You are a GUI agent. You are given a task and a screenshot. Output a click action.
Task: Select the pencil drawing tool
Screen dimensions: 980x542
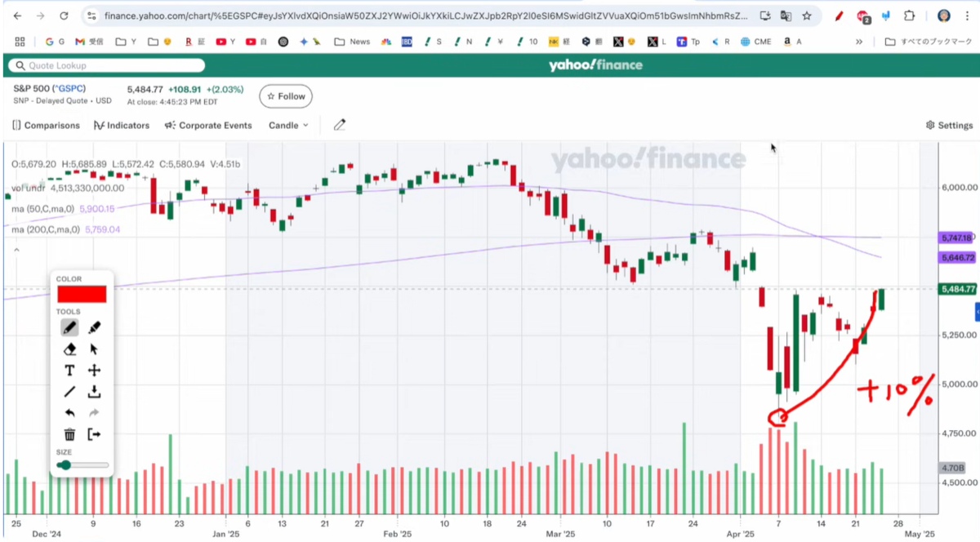coord(69,327)
